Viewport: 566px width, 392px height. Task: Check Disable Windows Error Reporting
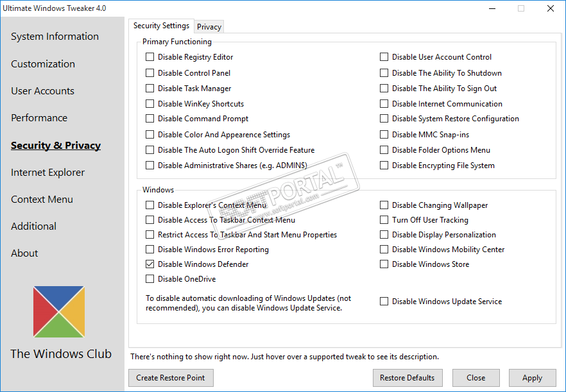150,250
